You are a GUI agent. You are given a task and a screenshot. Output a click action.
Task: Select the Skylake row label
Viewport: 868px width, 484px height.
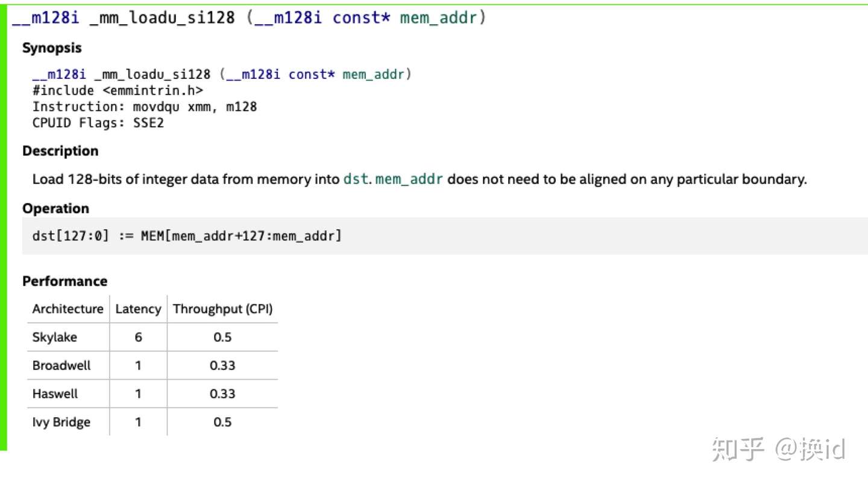(55, 338)
